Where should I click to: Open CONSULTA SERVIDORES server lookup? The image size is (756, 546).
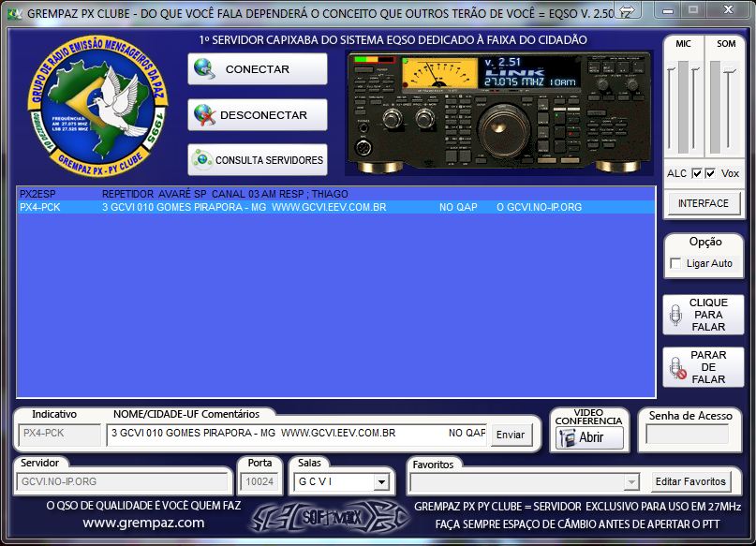(258, 159)
